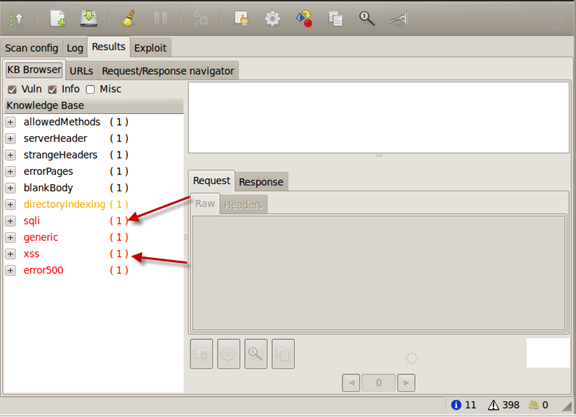
Task: Open the encode/decode tool icon
Action: coord(304,18)
